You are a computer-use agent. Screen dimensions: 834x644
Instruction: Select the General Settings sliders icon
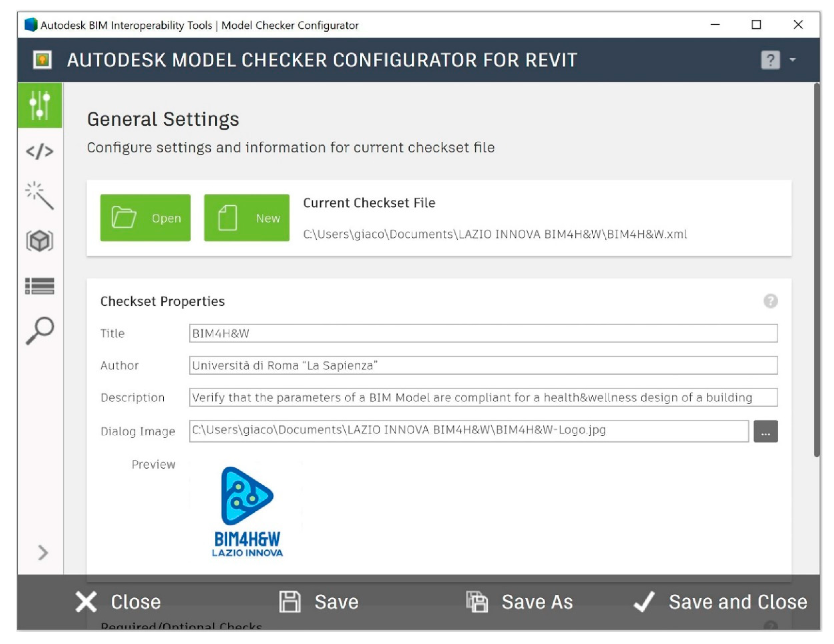pos(40,105)
